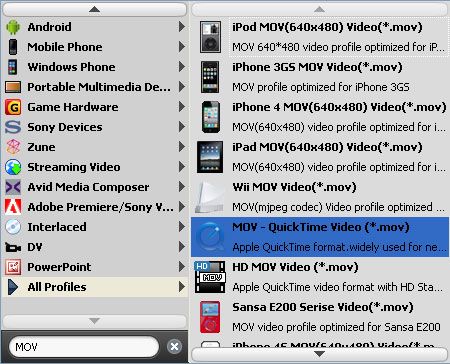Open the PowerPoint category
The height and width of the screenshot is (364, 450).
[x=95, y=267]
